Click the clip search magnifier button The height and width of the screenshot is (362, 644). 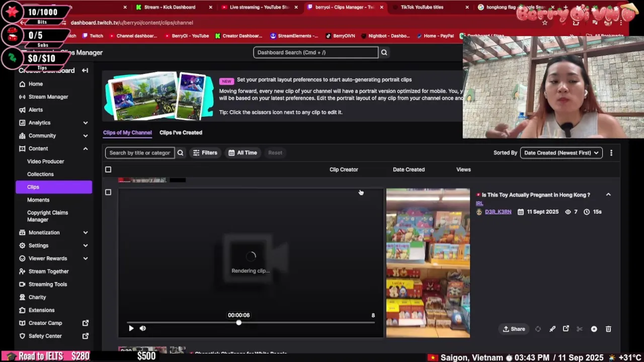180,153
